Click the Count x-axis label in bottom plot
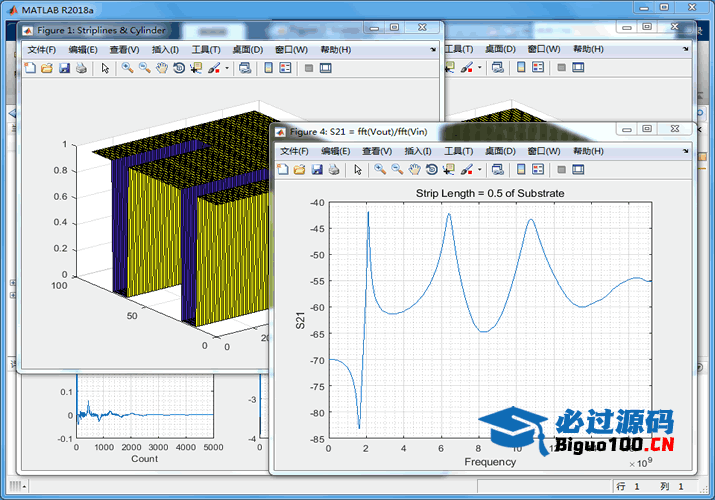715x500 pixels. (x=145, y=459)
